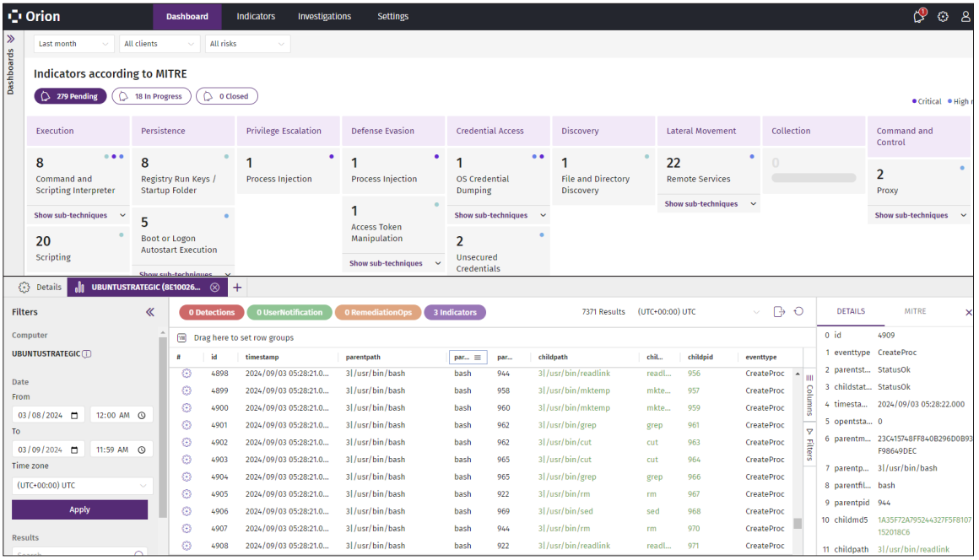
Task: Toggle the 18 In Progress filter
Action: click(x=152, y=96)
